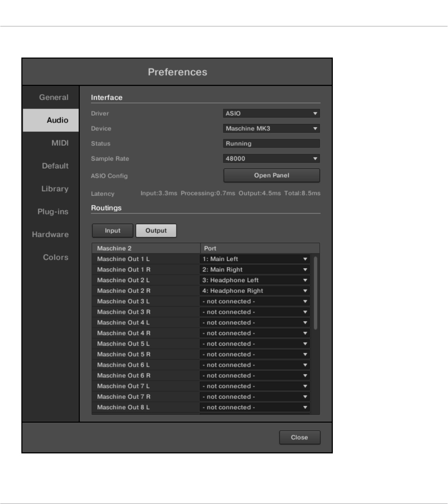Click the Maschine 2 column header
The image size is (448, 504).
point(146,248)
